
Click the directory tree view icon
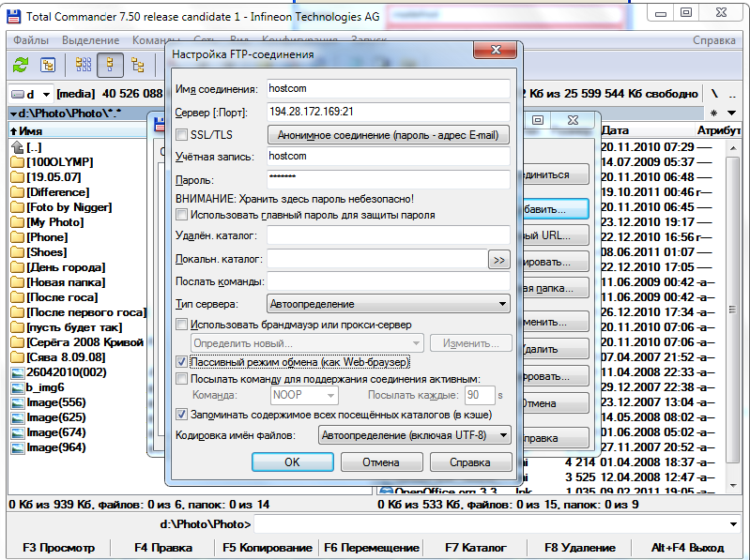[138, 65]
